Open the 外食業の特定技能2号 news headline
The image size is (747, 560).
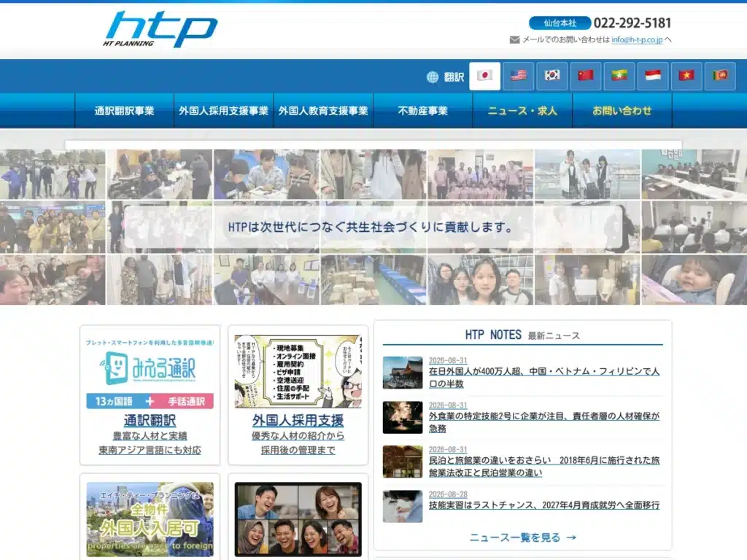pyautogui.click(x=544, y=422)
